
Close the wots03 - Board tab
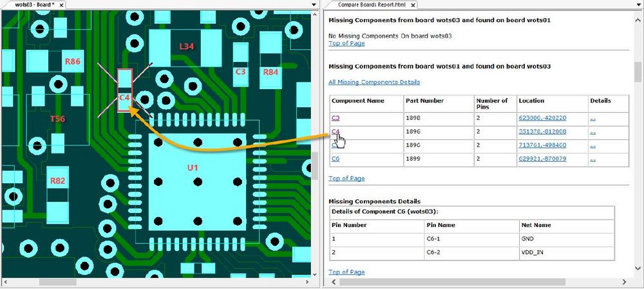pyautogui.click(x=61, y=5)
